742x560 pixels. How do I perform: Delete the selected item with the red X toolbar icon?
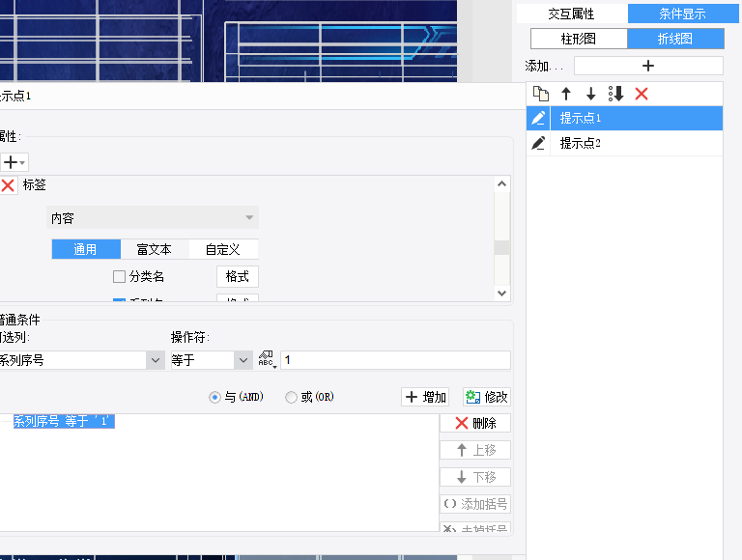[642, 94]
